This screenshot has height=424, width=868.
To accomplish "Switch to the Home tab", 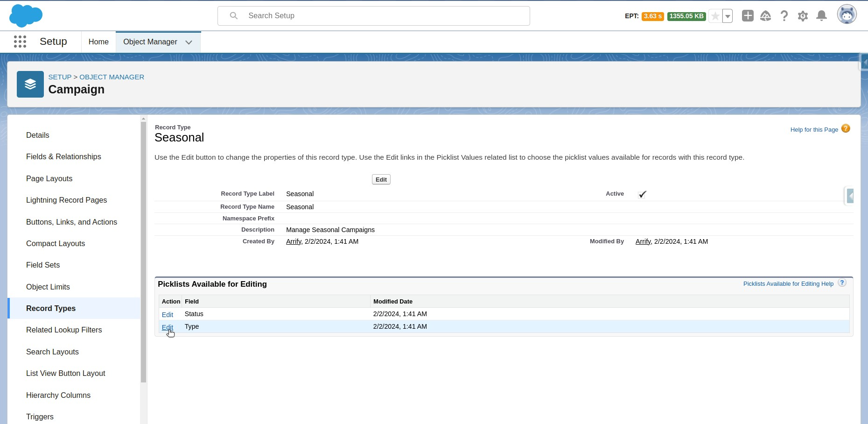I will pyautogui.click(x=98, y=42).
